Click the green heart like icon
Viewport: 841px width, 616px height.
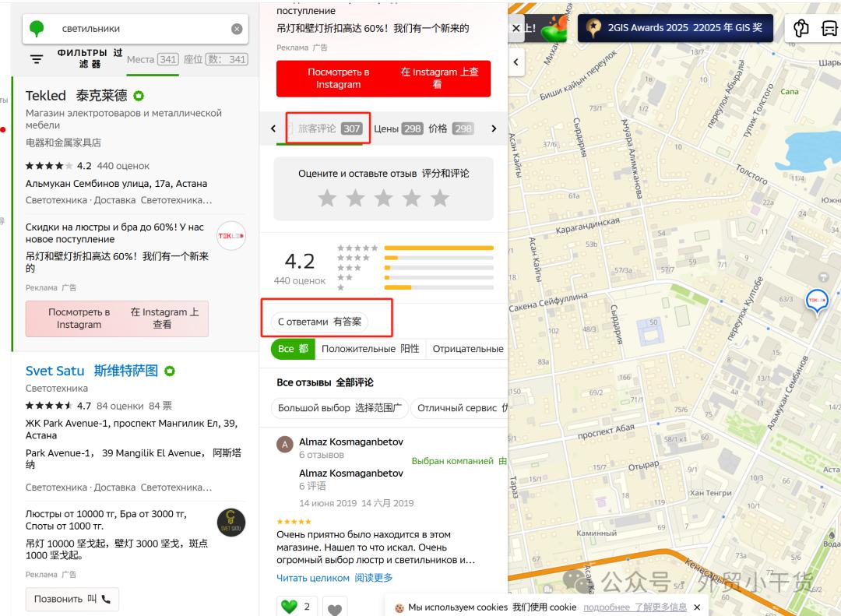point(290,607)
